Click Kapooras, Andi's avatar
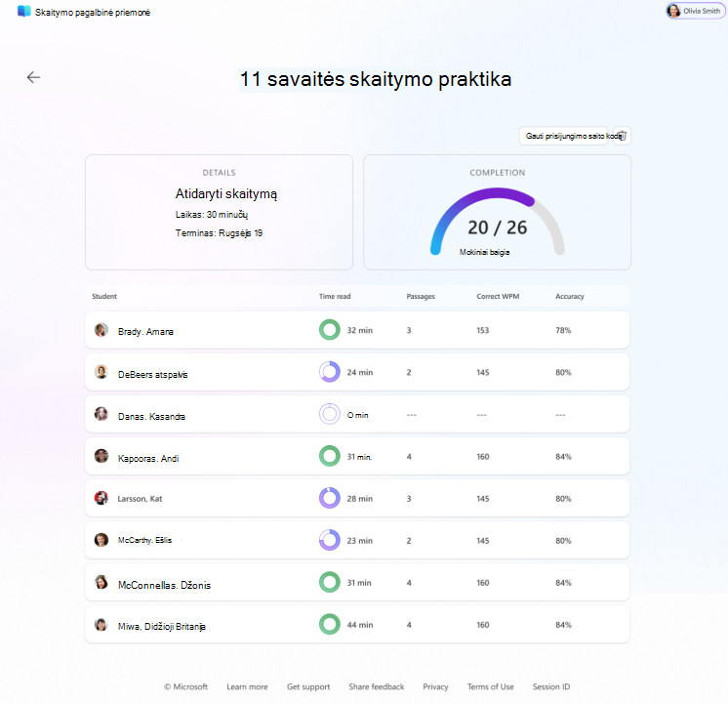This screenshot has height=704, width=728. coord(101,456)
